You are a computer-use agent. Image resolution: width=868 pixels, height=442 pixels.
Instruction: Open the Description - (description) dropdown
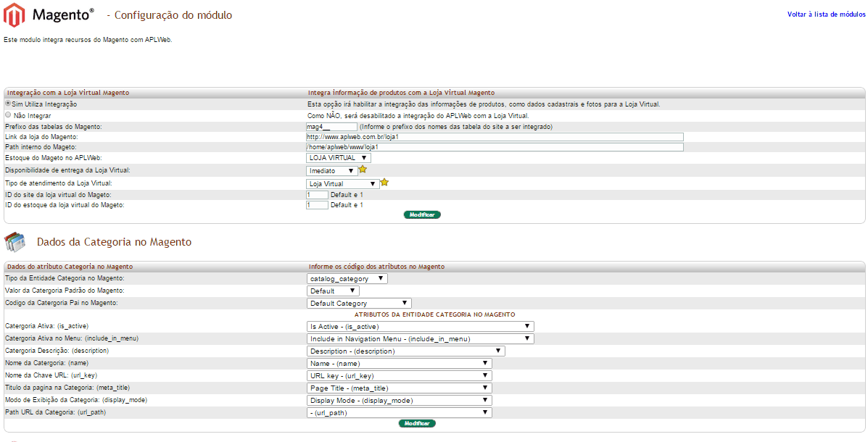pos(406,351)
